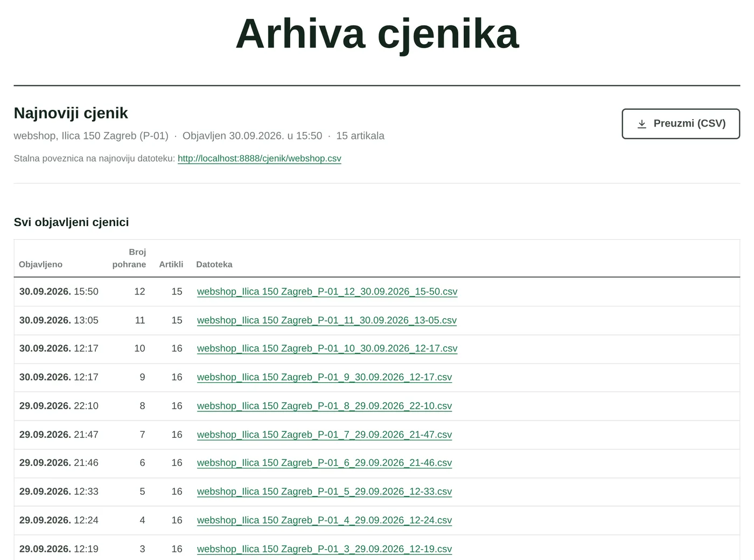
Task: Click save number 12 in first row
Action: pos(139,291)
